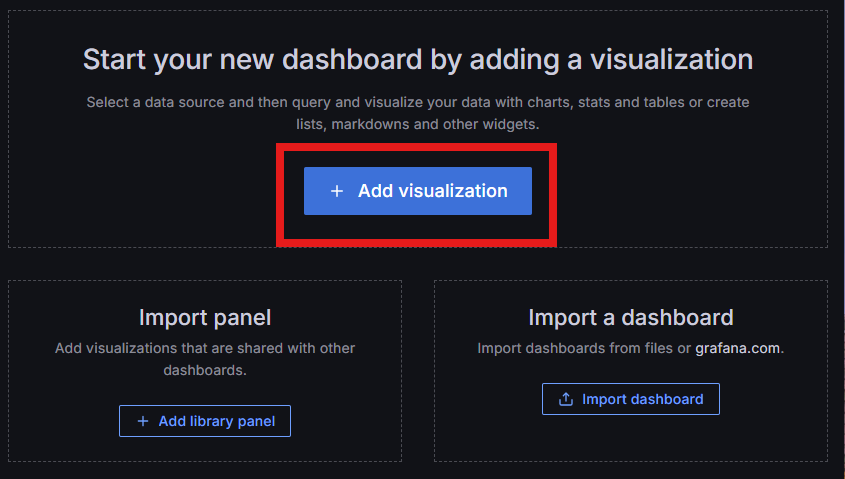Screen dimensions: 845x479
Task: Click the word "dashboards." in the Import panel card
Action: click(205, 370)
